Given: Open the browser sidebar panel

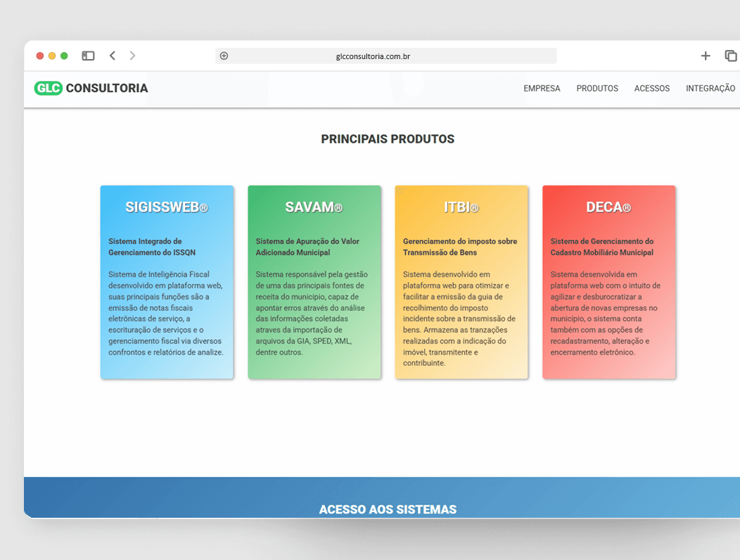Looking at the screenshot, I should tap(88, 56).
